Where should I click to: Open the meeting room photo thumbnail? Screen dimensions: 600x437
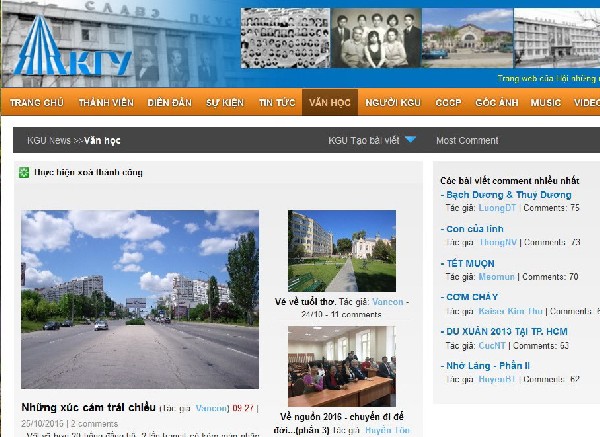pos(342,366)
